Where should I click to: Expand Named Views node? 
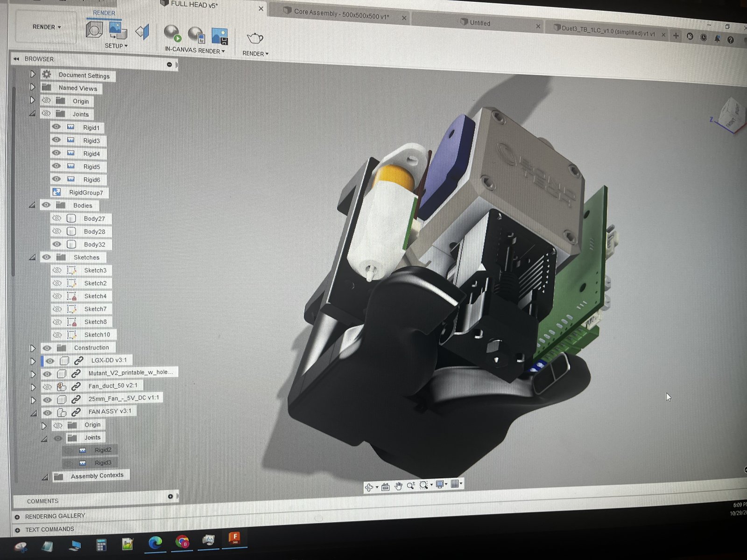coord(33,87)
